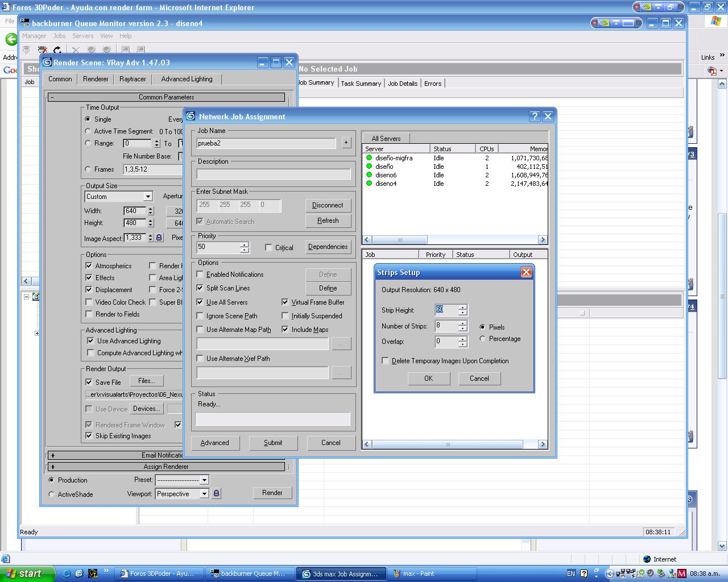Open the Viewport Perspective dropdown
The height and width of the screenshot is (582, 728).
(204, 494)
